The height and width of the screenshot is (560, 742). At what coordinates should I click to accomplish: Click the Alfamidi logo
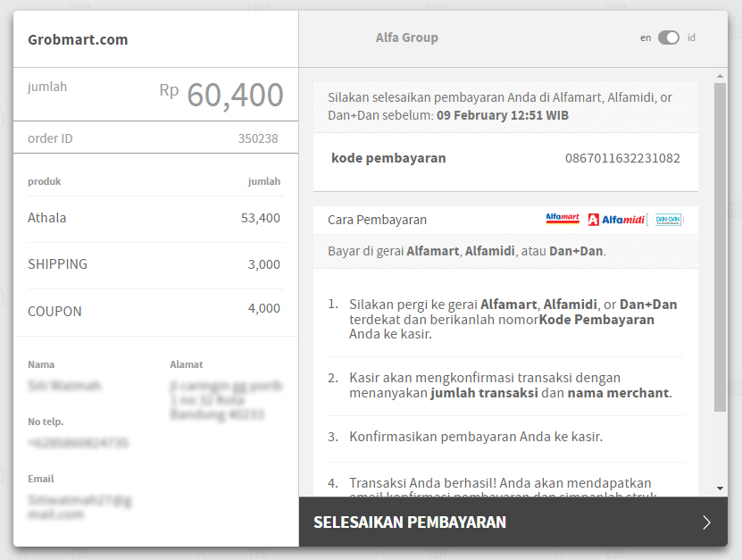coord(616,220)
